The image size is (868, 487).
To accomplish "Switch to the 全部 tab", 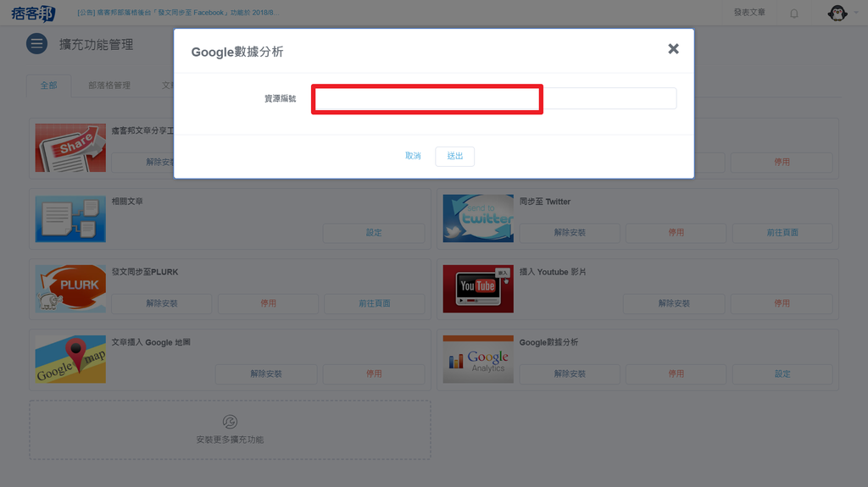I will click(x=48, y=86).
